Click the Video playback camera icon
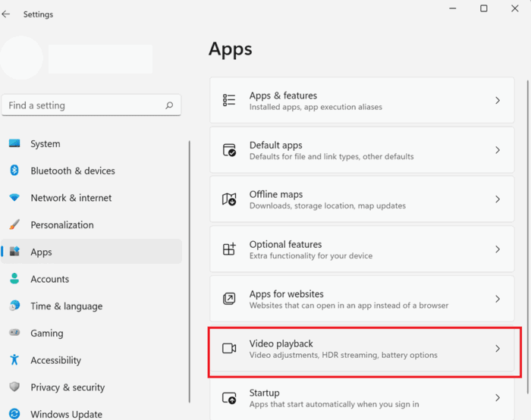531x420 pixels. pos(229,348)
